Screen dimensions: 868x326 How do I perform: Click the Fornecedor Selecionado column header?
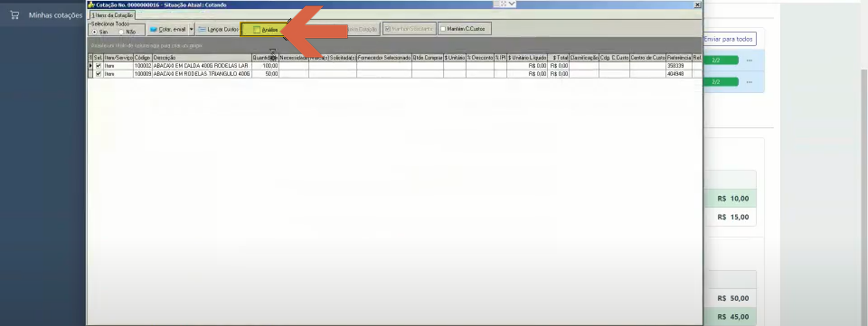pos(384,58)
